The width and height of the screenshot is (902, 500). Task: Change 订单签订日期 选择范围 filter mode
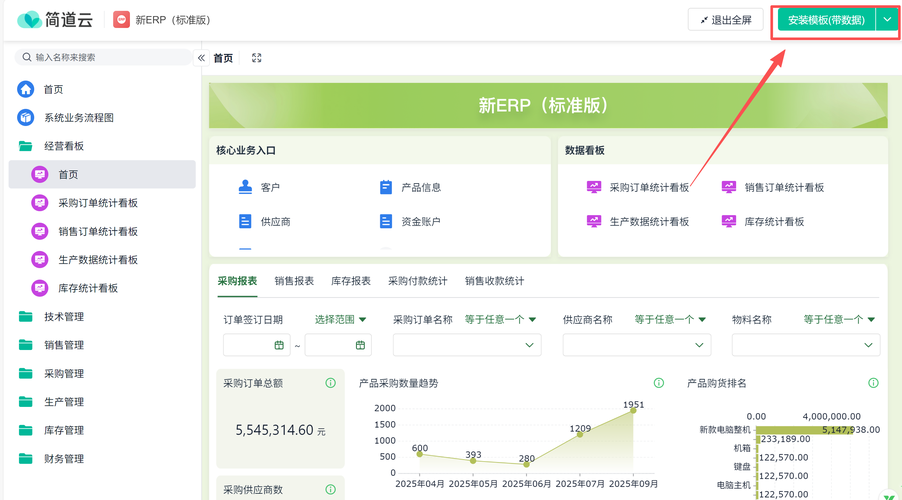[341, 320]
